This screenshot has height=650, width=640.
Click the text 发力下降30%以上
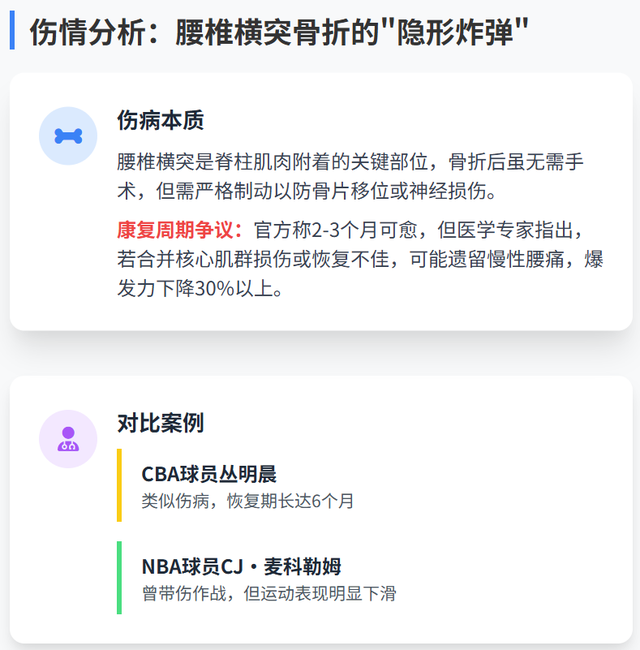pos(196,288)
